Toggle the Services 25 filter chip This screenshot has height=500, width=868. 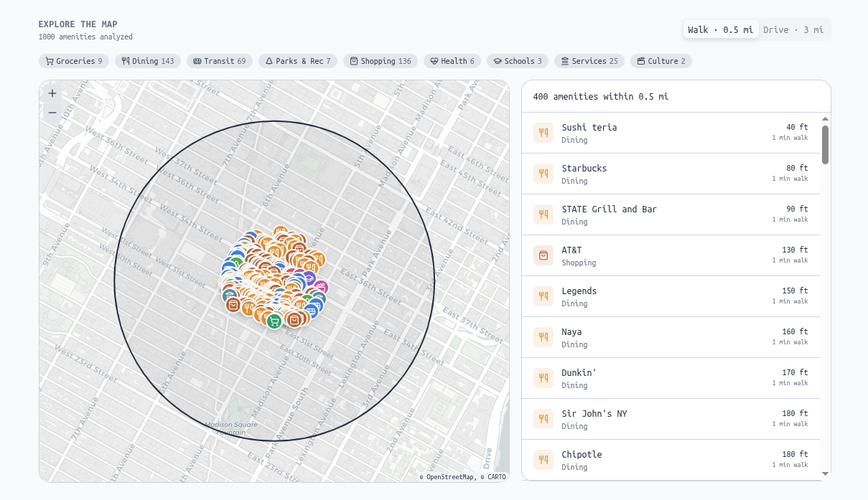click(x=589, y=61)
